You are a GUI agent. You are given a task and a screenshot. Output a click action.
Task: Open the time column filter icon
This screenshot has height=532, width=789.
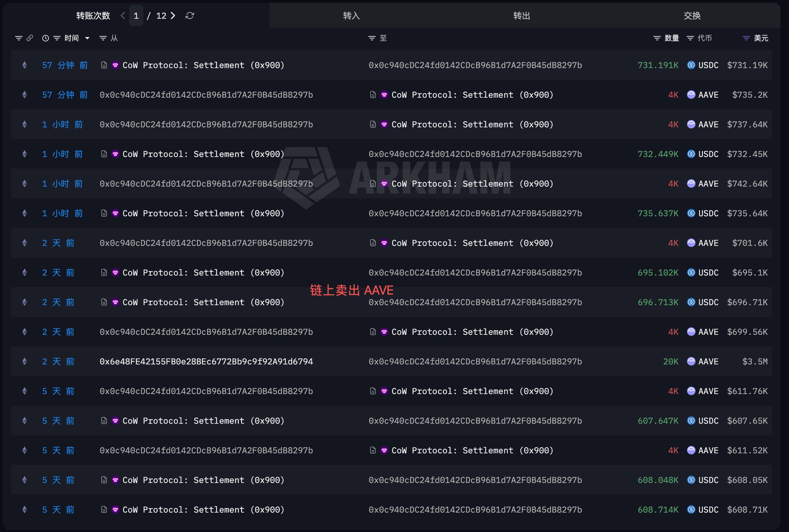(57, 38)
